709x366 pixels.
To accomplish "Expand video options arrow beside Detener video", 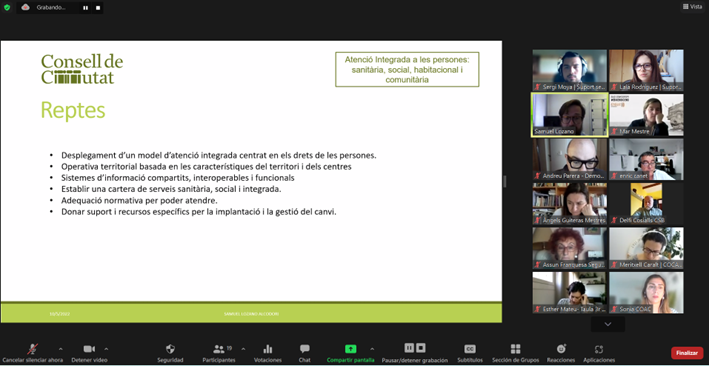I will (x=106, y=349).
